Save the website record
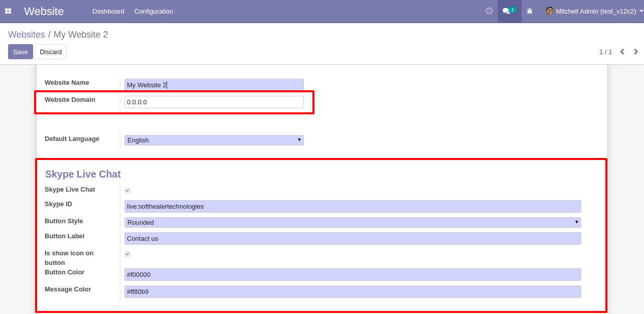The width and height of the screenshot is (644, 314). [21, 52]
